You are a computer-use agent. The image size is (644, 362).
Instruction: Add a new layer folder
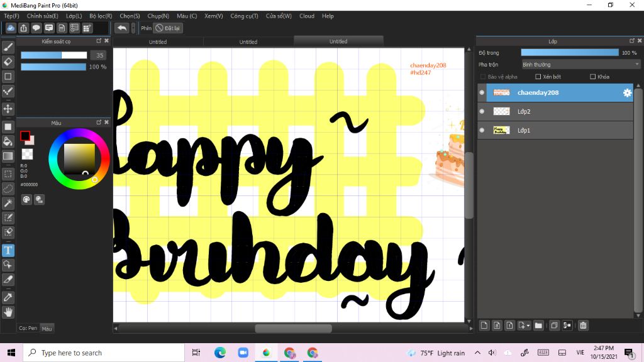(x=538, y=326)
